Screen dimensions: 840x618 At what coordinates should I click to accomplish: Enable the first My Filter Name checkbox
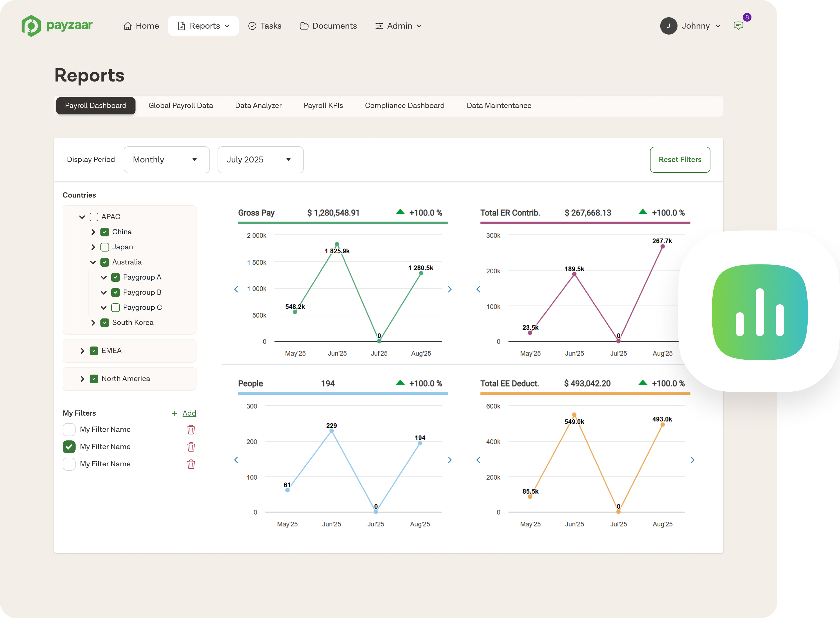click(x=69, y=429)
